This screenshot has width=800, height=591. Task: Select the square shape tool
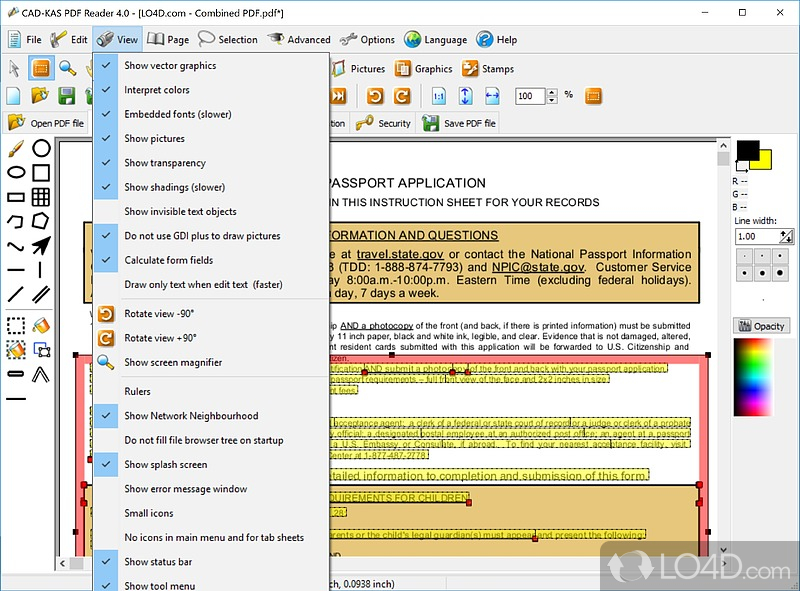pos(41,173)
